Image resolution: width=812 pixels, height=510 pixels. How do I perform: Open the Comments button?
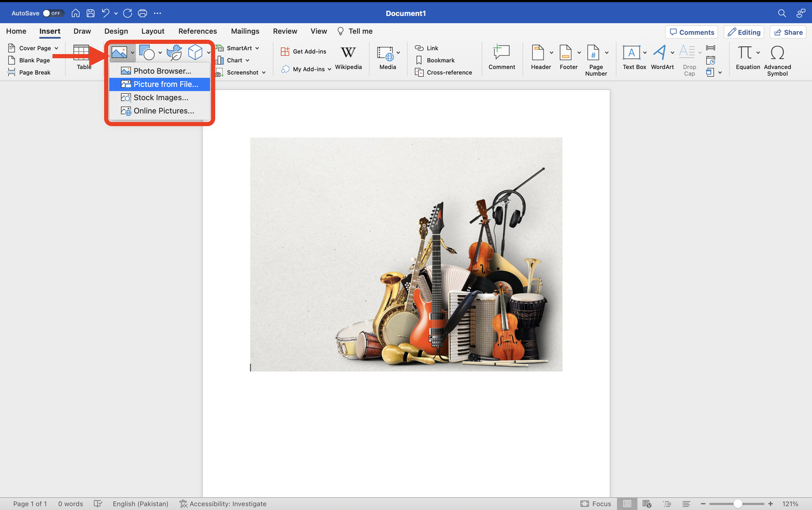691,32
